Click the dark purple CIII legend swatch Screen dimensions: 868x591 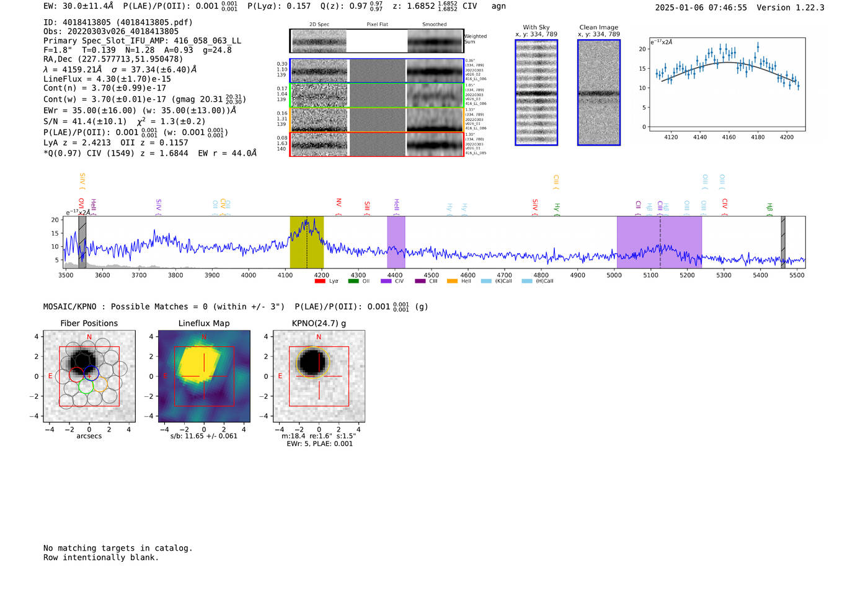click(x=420, y=281)
